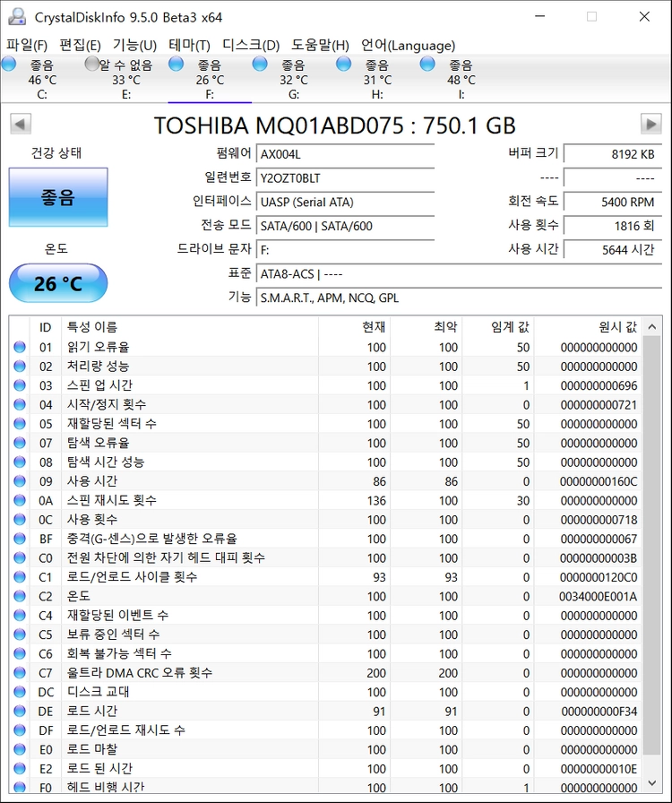This screenshot has width=672, height=803.
Task: Click status orb for C6 회복 불가능 섹터 수
Action: tap(20, 653)
